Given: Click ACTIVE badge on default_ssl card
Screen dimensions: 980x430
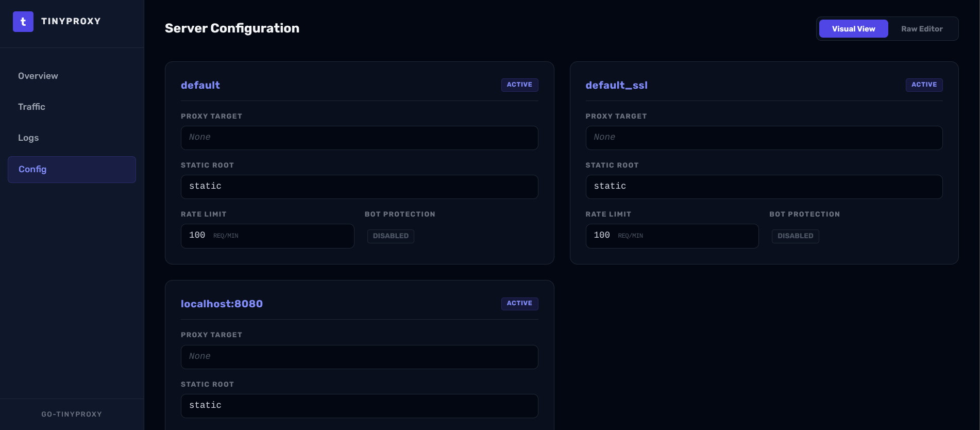Looking at the screenshot, I should pyautogui.click(x=924, y=85).
